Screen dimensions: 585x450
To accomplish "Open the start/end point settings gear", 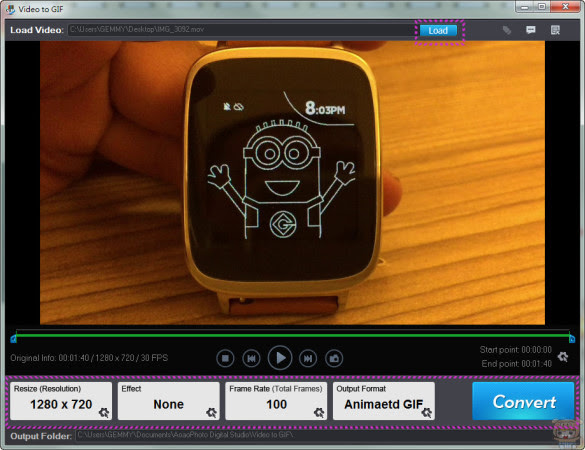I will coord(563,357).
